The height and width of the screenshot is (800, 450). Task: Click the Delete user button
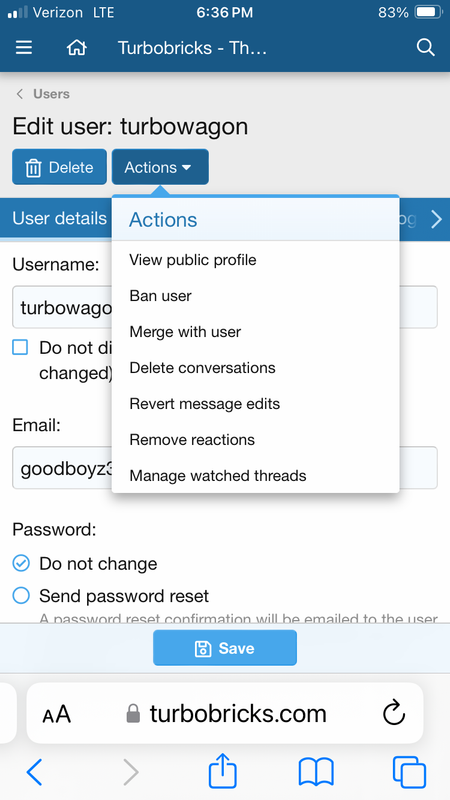[59, 167]
